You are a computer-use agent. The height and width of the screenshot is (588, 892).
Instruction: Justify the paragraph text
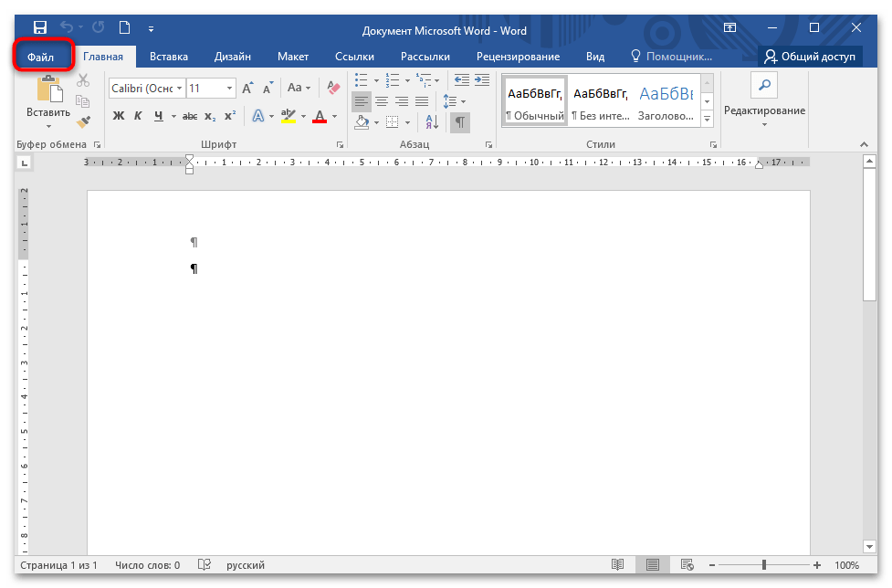coord(422,101)
